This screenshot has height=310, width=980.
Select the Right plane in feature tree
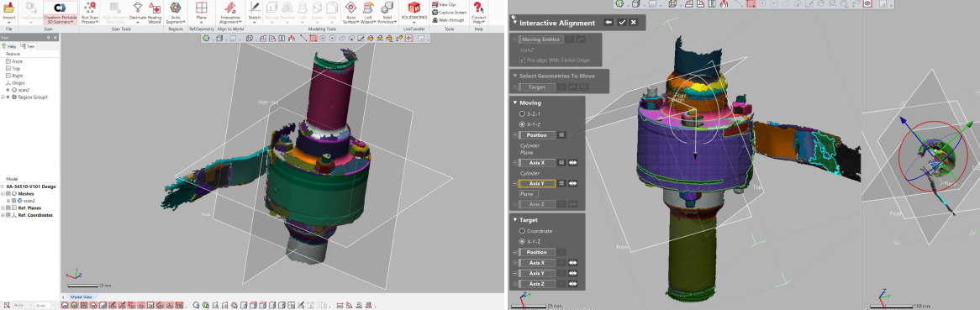coord(13,75)
